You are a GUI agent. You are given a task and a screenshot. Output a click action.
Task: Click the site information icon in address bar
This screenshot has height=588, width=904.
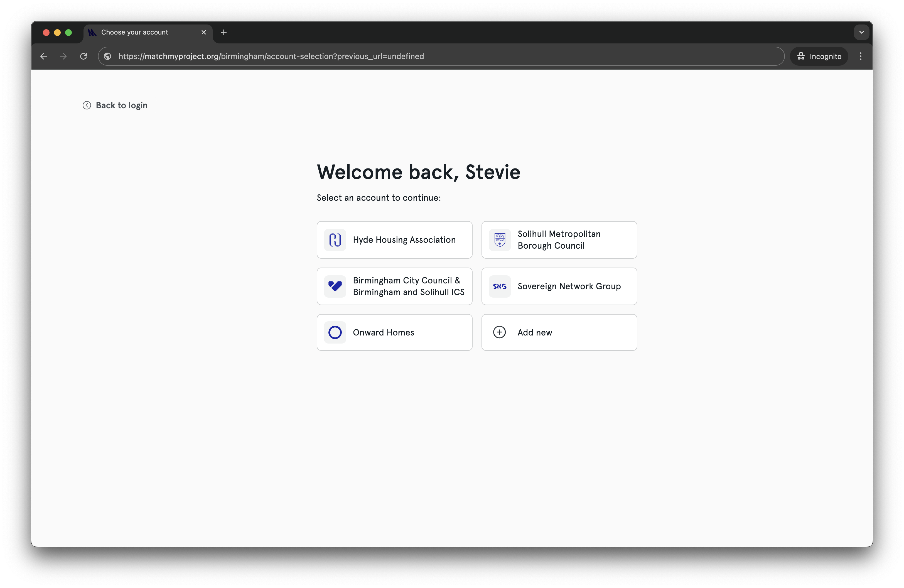click(107, 56)
